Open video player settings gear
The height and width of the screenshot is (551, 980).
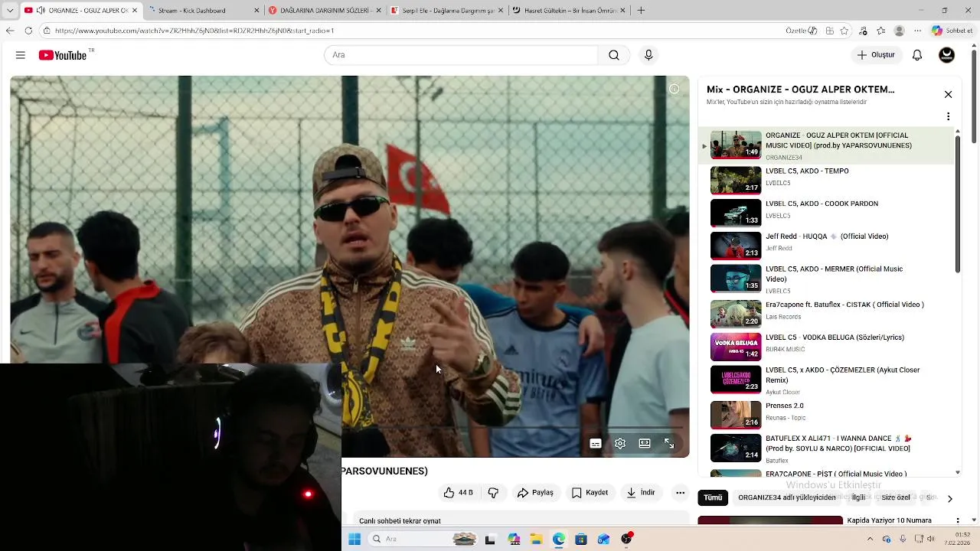[x=620, y=444]
